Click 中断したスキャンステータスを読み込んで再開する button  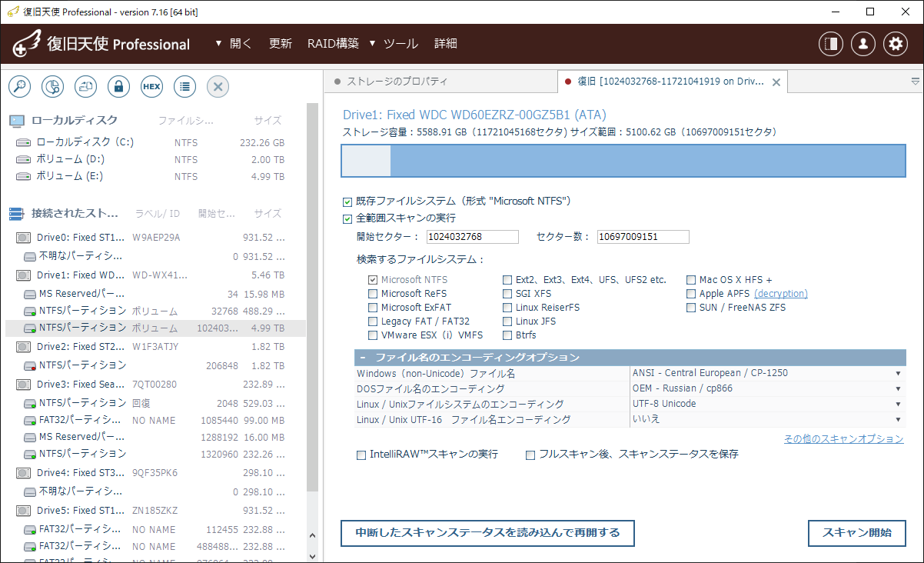coord(487,533)
